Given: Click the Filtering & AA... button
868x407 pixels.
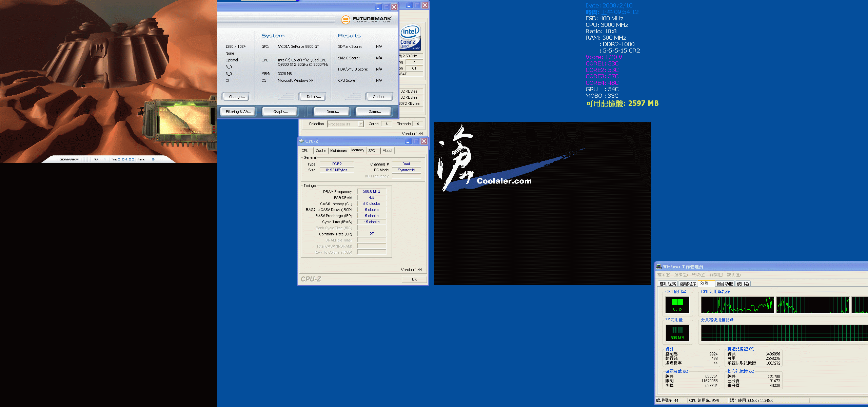Looking at the screenshot, I should click(x=238, y=112).
